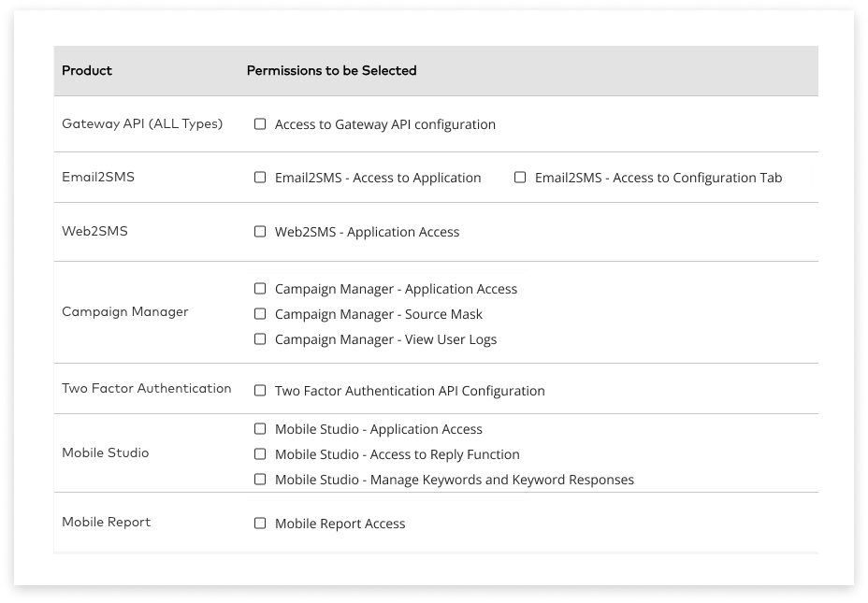Tick Campaign Manager - View User Logs

tap(260, 339)
